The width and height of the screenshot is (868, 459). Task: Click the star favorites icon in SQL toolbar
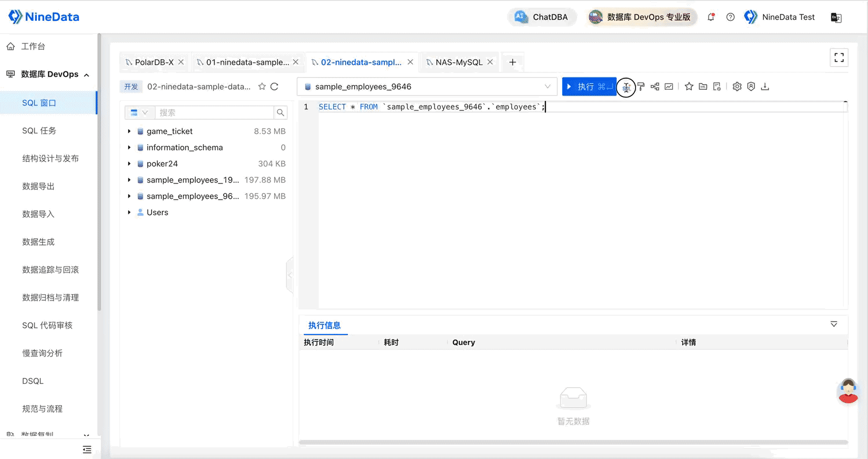tap(689, 86)
